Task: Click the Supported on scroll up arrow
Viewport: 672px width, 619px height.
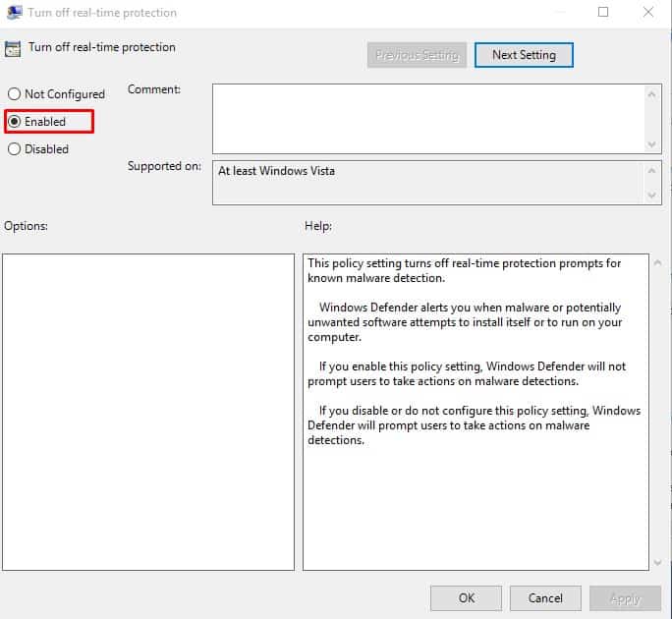Action: pos(651,171)
